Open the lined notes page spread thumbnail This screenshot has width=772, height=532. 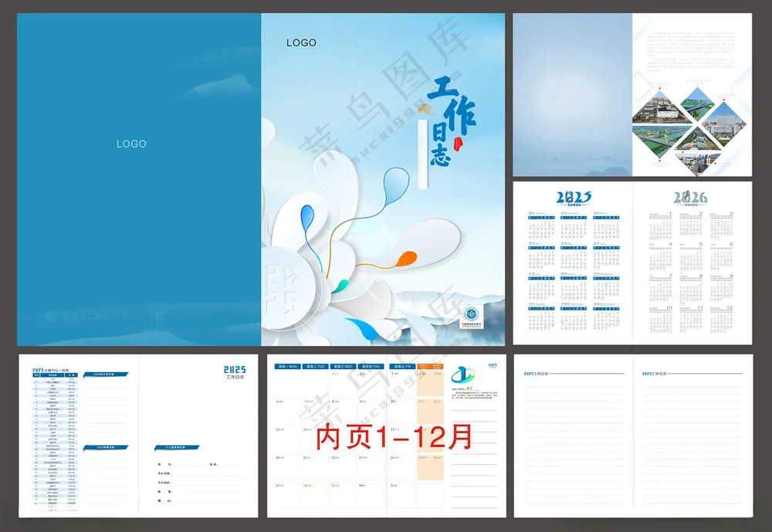click(x=632, y=435)
